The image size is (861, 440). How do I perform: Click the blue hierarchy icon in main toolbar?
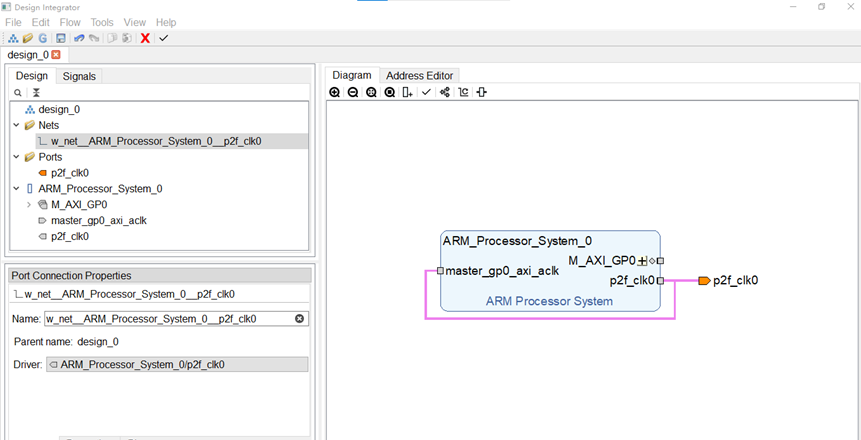14,38
